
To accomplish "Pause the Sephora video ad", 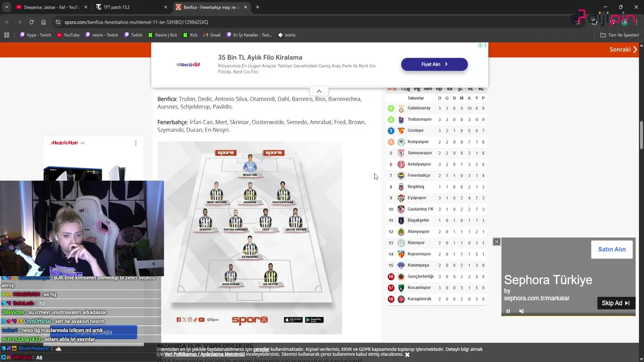I will tap(508, 311).
